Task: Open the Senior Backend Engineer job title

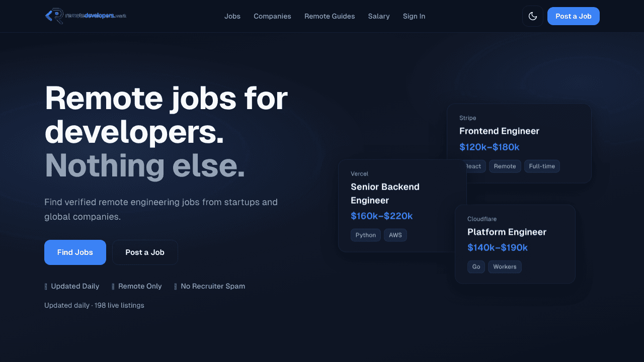Action: [x=385, y=194]
